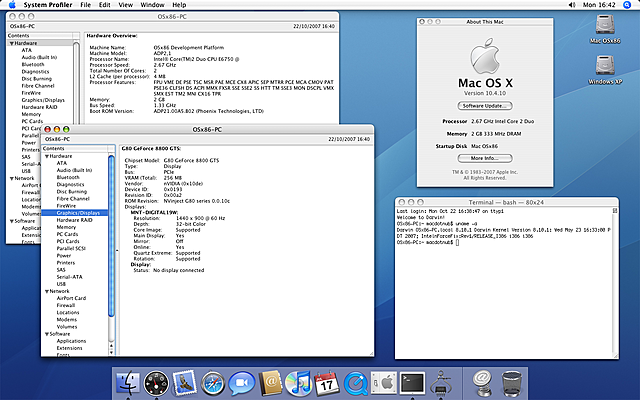This screenshot has height=400, width=640.
Task: Click the Terminal window's vertical scrollbar
Action: pyautogui.click(x=615, y=283)
